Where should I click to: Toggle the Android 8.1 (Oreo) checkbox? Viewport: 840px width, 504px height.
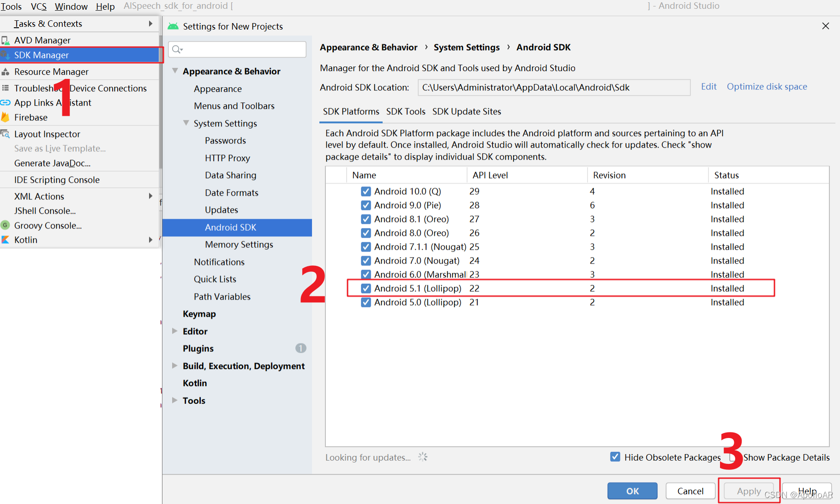pyautogui.click(x=366, y=219)
